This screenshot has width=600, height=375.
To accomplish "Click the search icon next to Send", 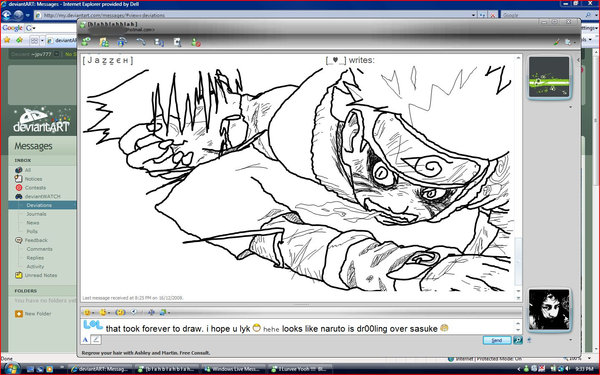I will [517, 340].
